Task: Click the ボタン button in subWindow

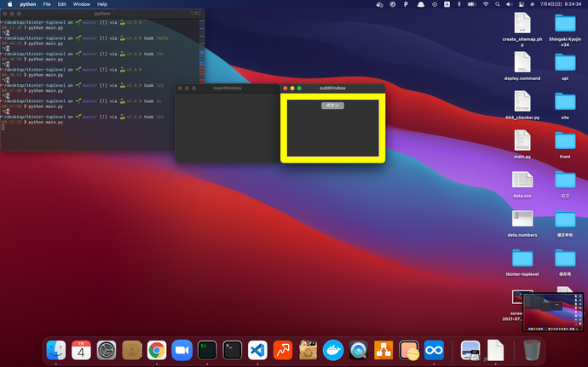Action: point(332,106)
